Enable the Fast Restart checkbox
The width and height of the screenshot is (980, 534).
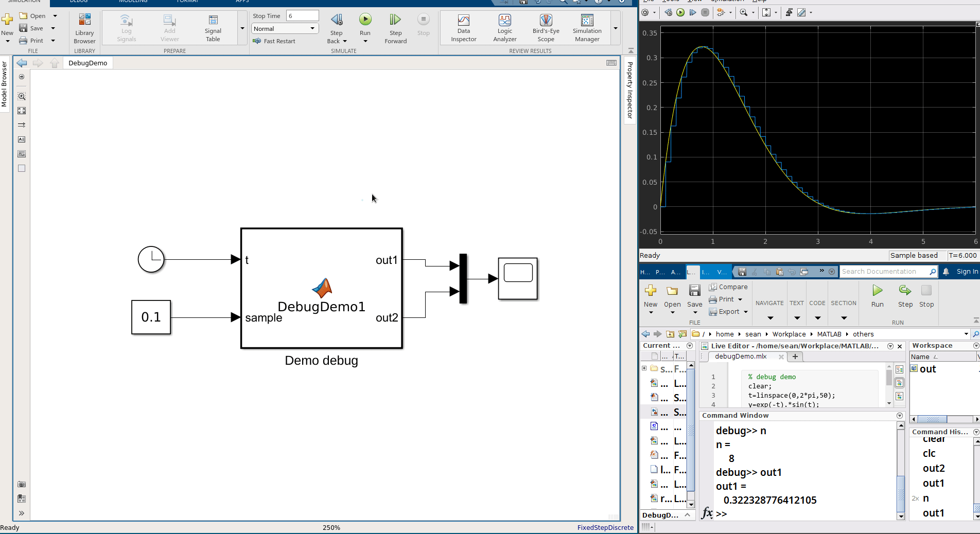257,41
